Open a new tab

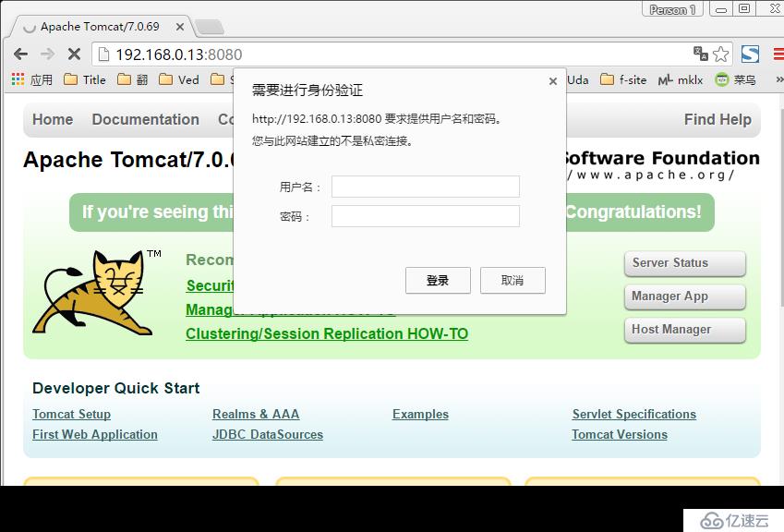209,27
